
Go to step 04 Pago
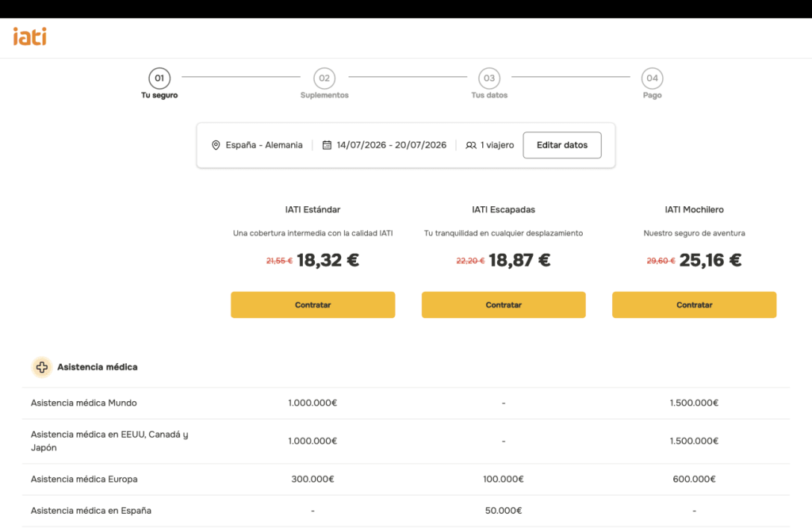[x=652, y=83]
